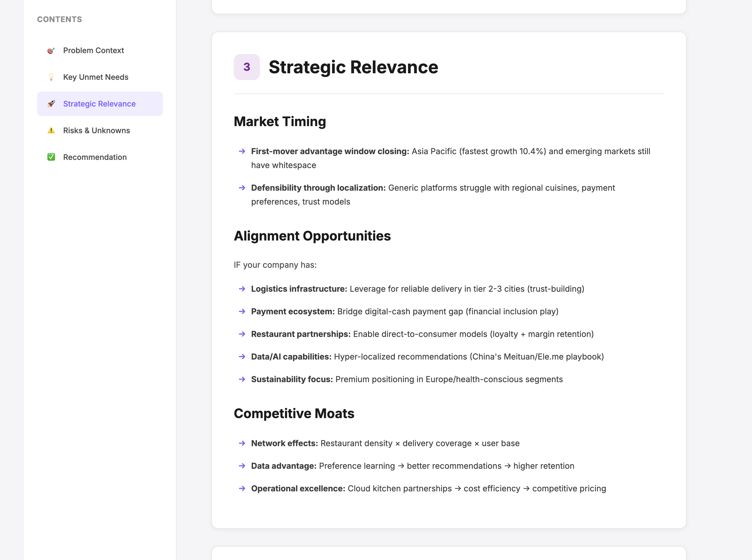Select Strategic Relevance in the contents sidebar
The image size is (752, 560).
99,104
